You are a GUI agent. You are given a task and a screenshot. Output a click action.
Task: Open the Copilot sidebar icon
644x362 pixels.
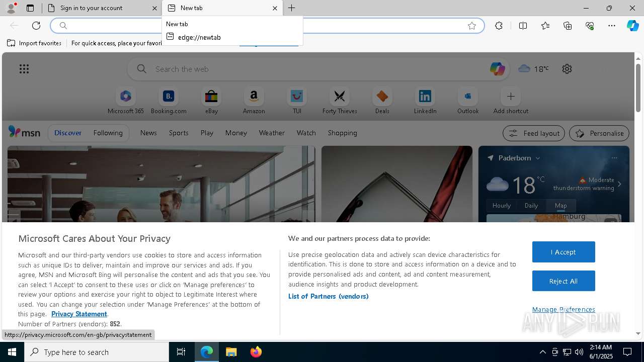632,26
